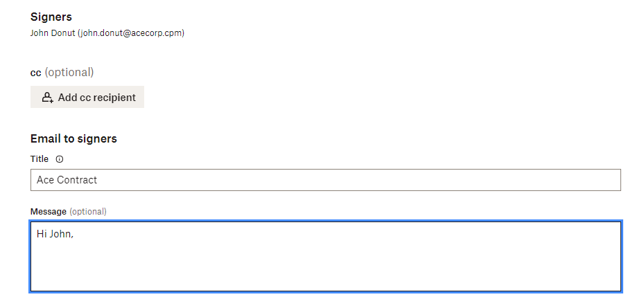
Task: Click the add-person icon on the cc button
Action: tap(47, 98)
